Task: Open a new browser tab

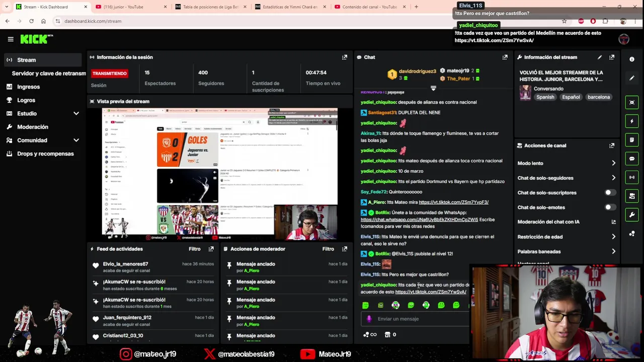Action: click(x=416, y=7)
